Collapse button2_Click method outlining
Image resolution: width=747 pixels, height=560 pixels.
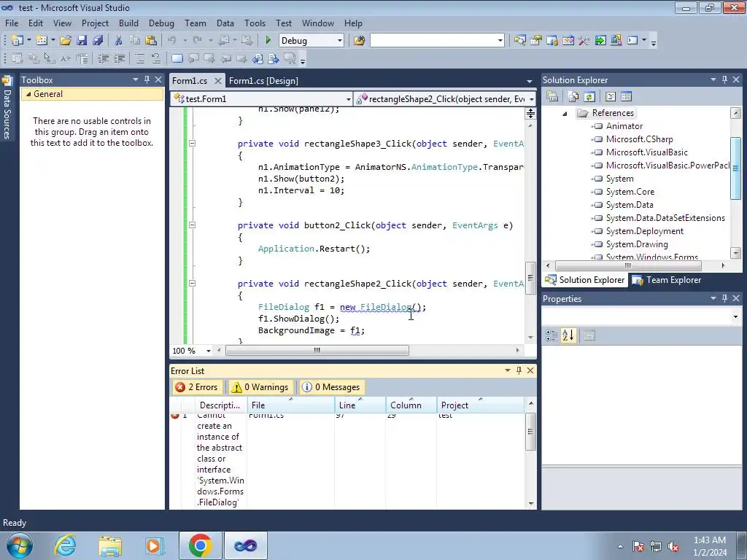click(192, 225)
